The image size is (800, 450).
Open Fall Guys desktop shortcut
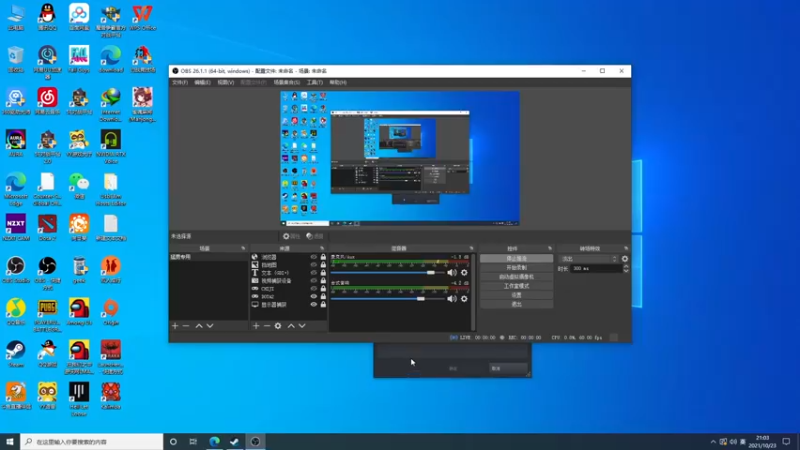point(79,59)
